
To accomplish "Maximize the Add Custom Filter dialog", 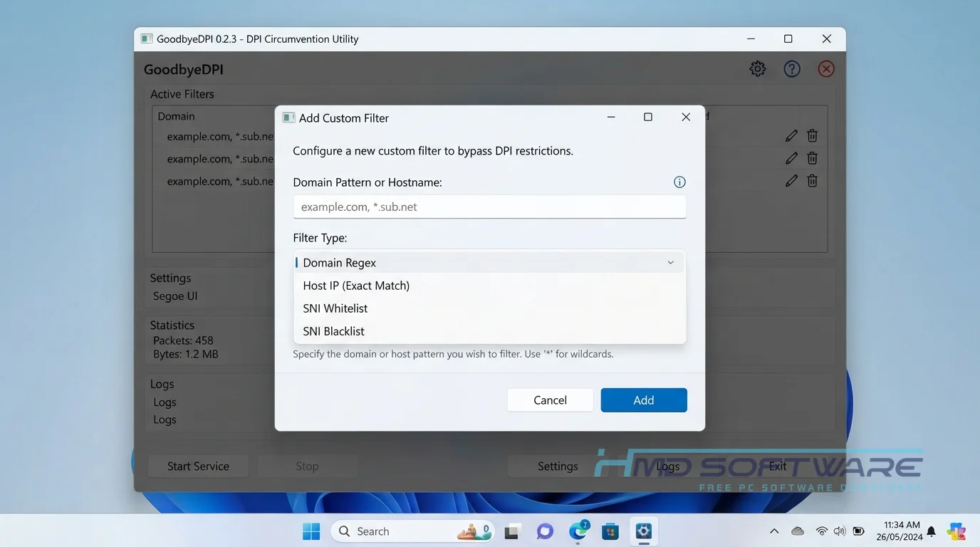I will click(x=648, y=118).
